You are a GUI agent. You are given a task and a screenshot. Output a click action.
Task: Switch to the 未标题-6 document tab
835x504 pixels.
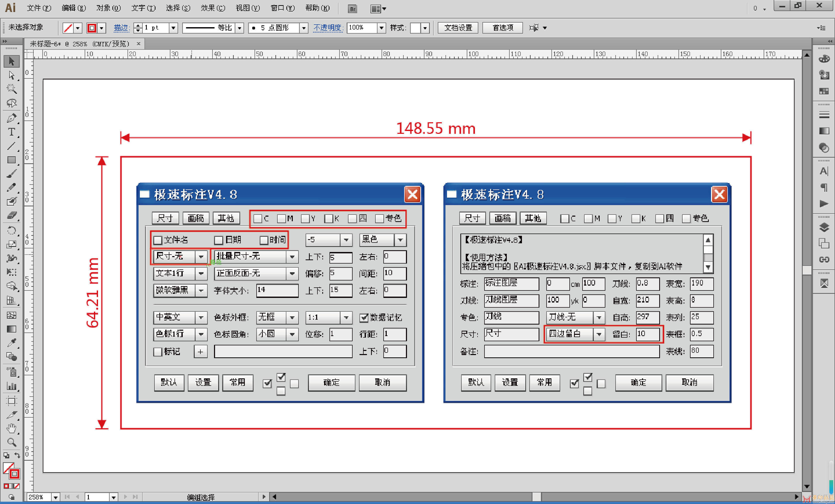(80, 44)
